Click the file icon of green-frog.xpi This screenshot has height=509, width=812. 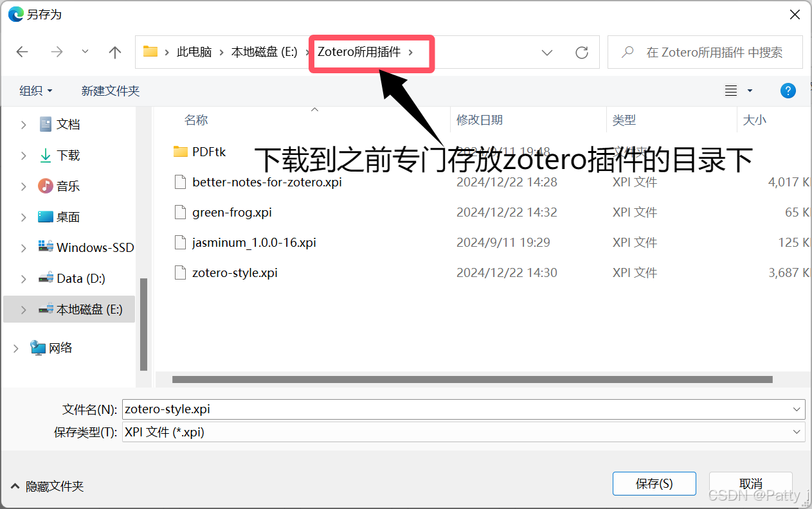tap(180, 212)
